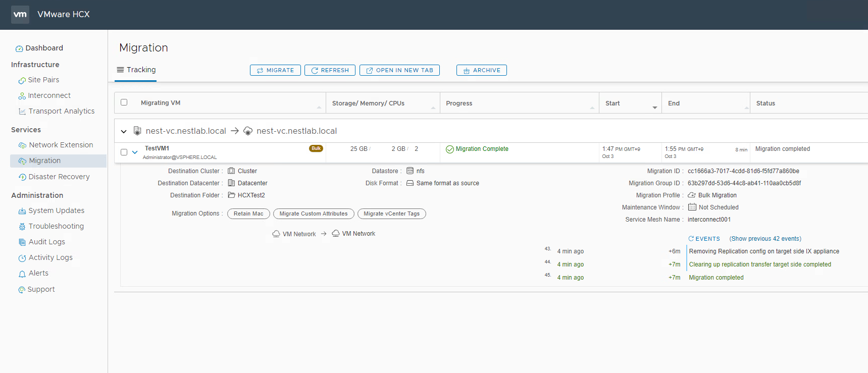Click the green Migration Complete checkmark icon
Screen dimensions: 868x373
[x=450, y=149]
